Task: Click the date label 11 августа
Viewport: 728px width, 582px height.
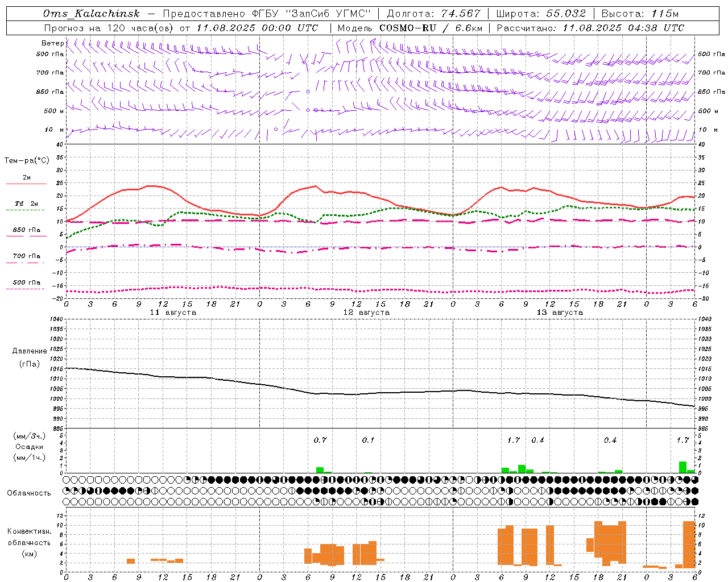Action: [x=173, y=312]
